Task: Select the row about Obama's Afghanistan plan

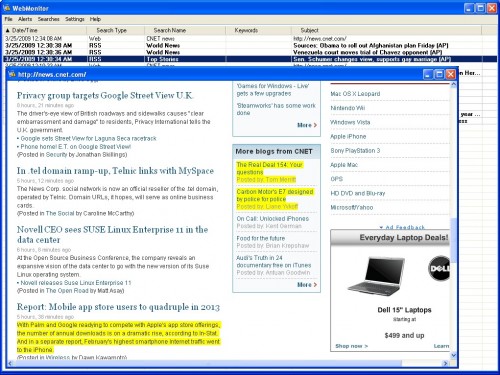Action: pyautogui.click(x=243, y=45)
